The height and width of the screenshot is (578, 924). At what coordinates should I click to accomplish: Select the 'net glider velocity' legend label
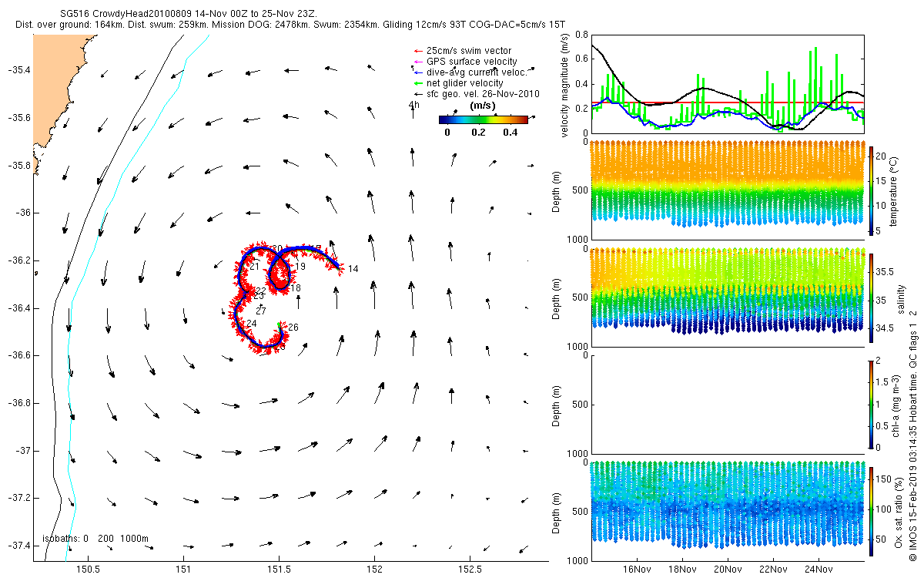464,83
